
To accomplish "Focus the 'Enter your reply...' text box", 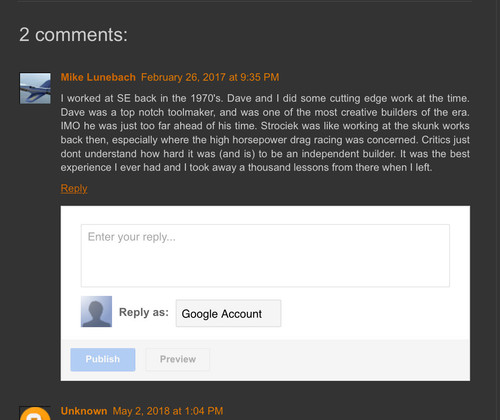I will [265, 256].
